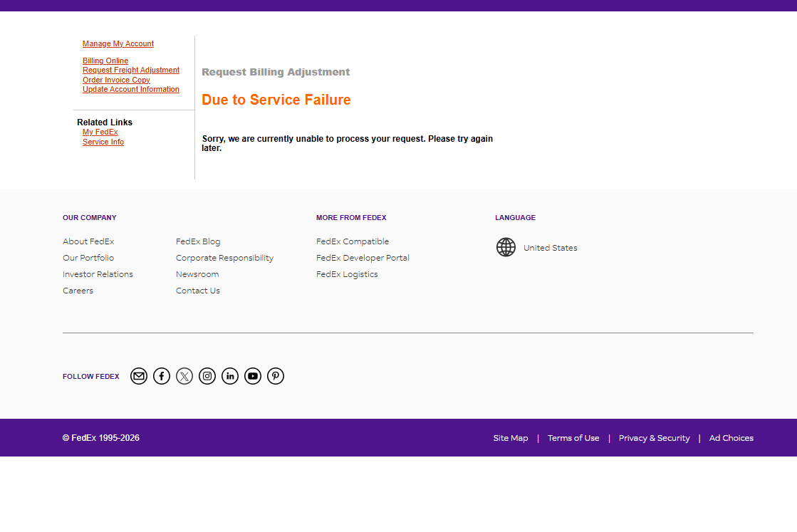This screenshot has width=797, height=532.
Task: Open Our Portfolio footer link
Action: (x=88, y=258)
